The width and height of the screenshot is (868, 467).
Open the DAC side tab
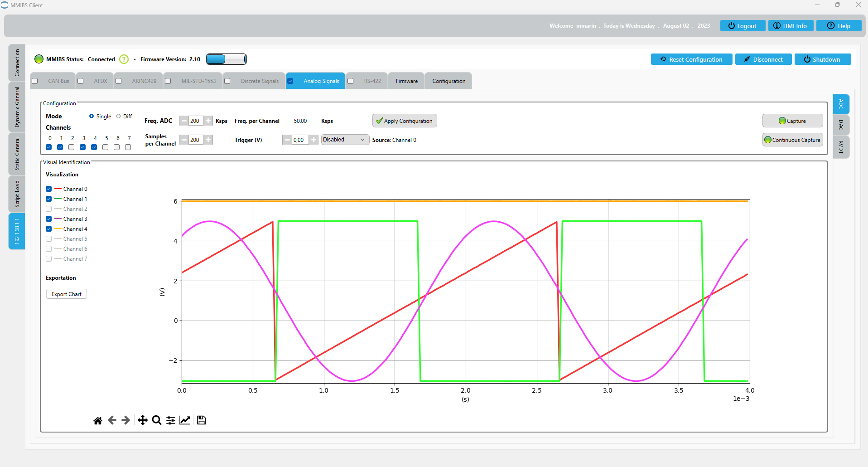(841, 125)
